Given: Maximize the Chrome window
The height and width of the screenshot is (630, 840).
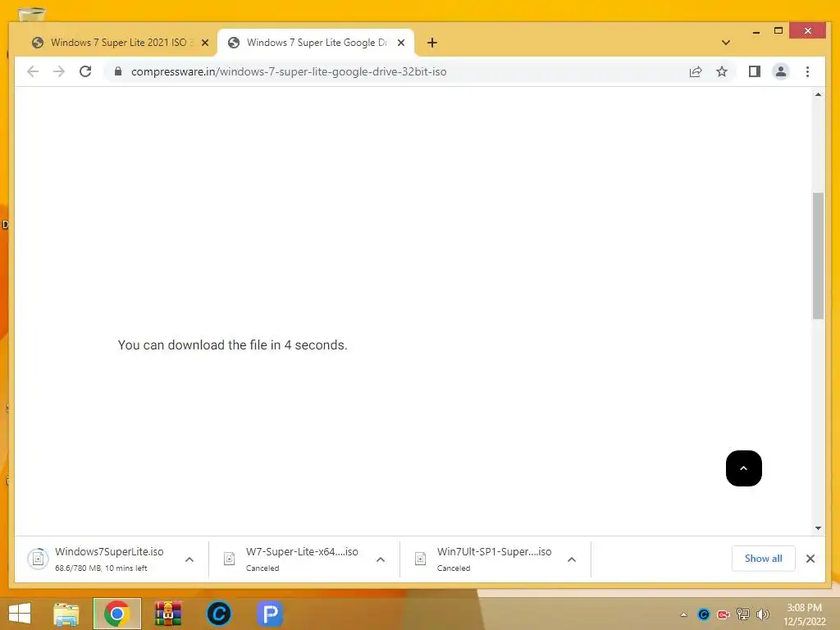Looking at the screenshot, I should [778, 30].
